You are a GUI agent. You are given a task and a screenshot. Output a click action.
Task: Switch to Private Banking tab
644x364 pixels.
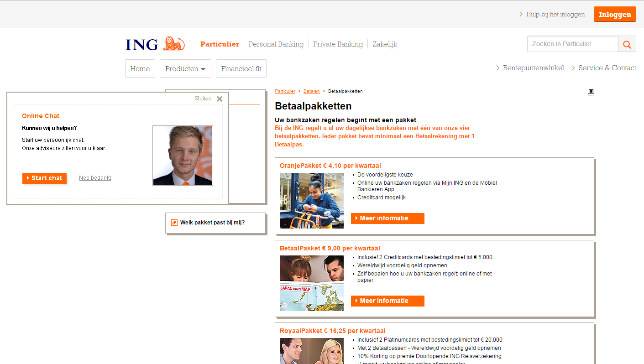(x=338, y=44)
